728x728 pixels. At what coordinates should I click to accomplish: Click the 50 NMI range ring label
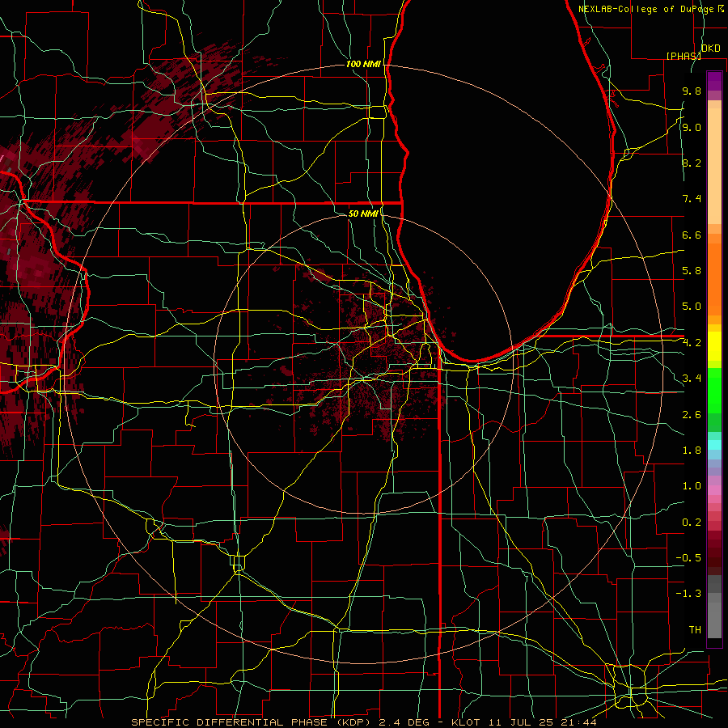(363, 214)
